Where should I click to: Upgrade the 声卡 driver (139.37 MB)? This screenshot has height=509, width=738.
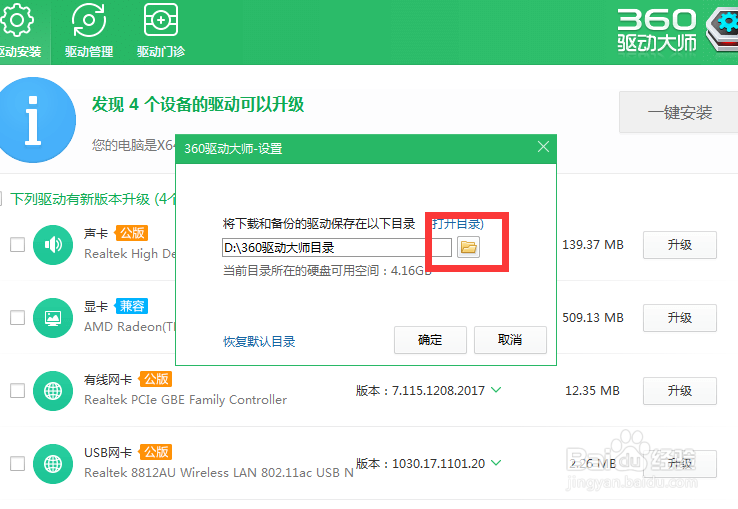click(x=680, y=245)
